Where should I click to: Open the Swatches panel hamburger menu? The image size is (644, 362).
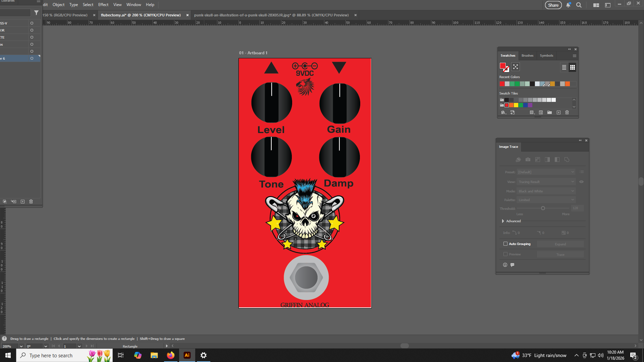(575, 56)
